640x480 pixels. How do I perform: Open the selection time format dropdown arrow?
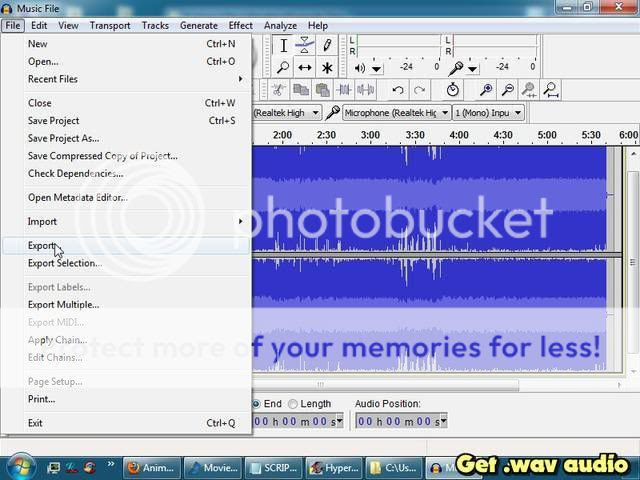tap(340, 421)
